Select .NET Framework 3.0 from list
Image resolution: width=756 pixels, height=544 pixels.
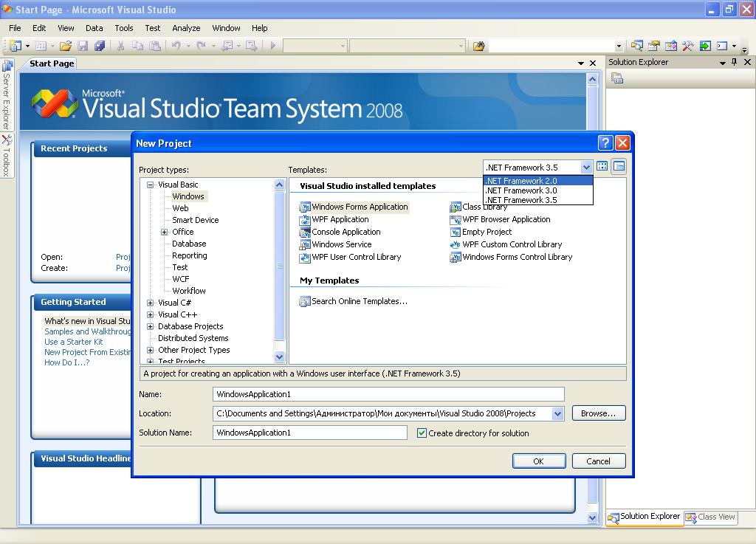click(521, 190)
